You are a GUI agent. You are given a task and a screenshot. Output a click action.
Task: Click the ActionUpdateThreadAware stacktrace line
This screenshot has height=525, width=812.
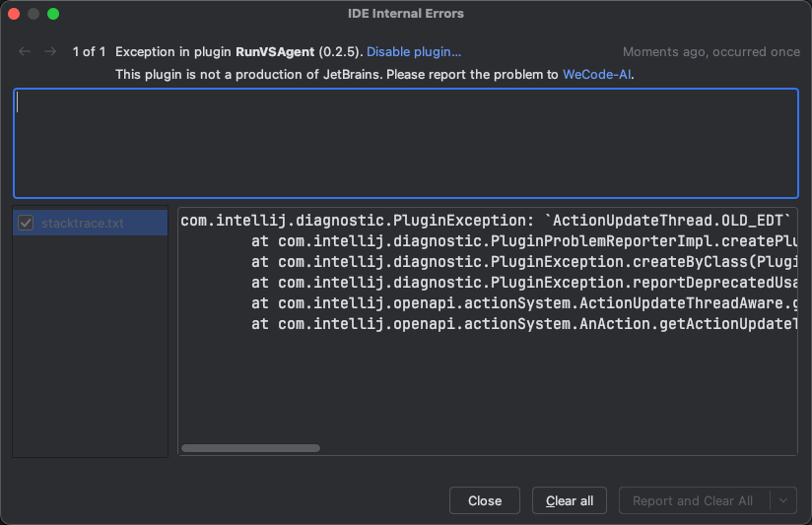(524, 303)
